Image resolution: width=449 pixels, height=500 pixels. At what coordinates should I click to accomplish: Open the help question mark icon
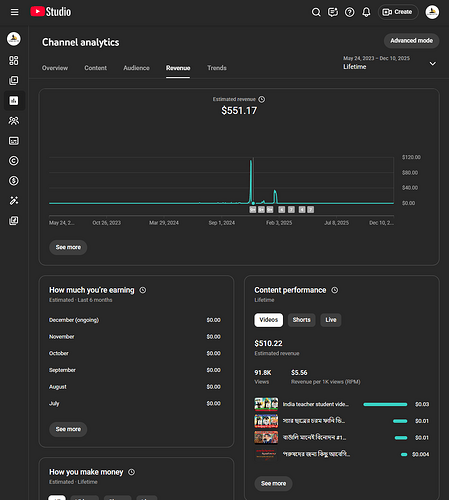click(x=349, y=12)
